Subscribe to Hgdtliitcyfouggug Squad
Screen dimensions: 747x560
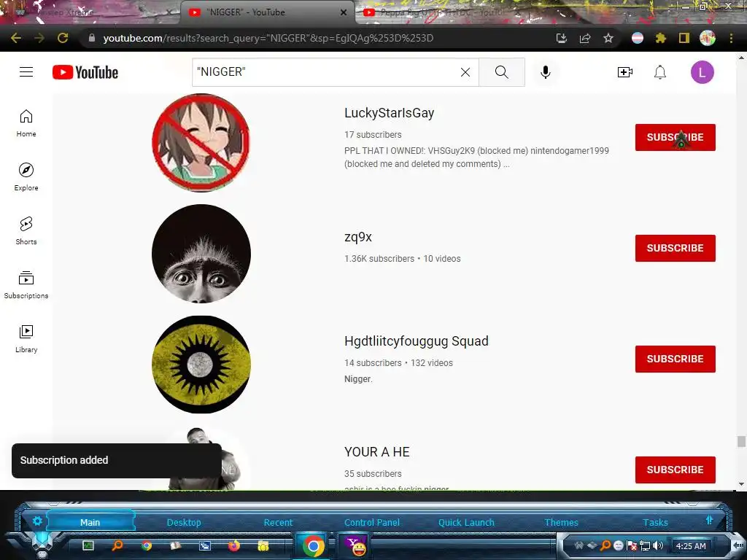pyautogui.click(x=675, y=359)
